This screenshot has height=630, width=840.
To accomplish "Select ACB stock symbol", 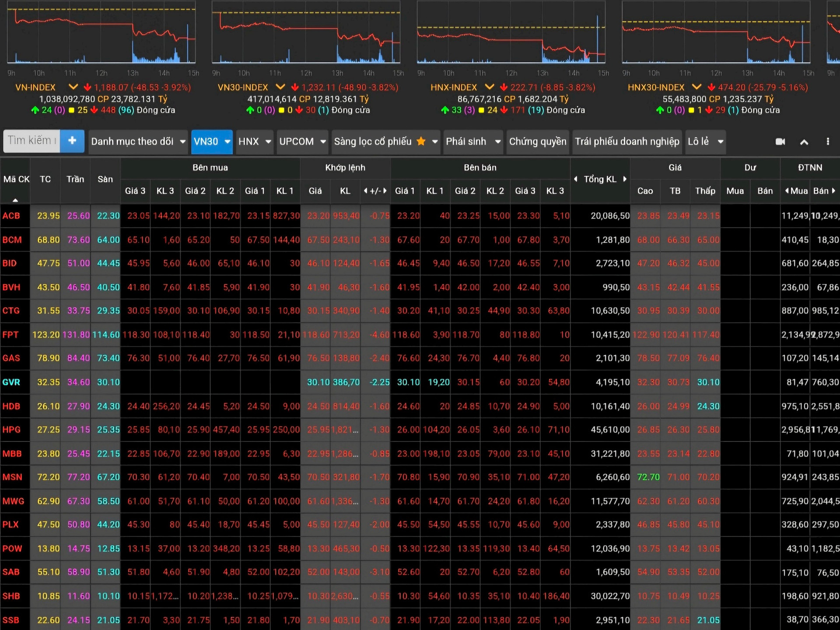I will (11, 216).
